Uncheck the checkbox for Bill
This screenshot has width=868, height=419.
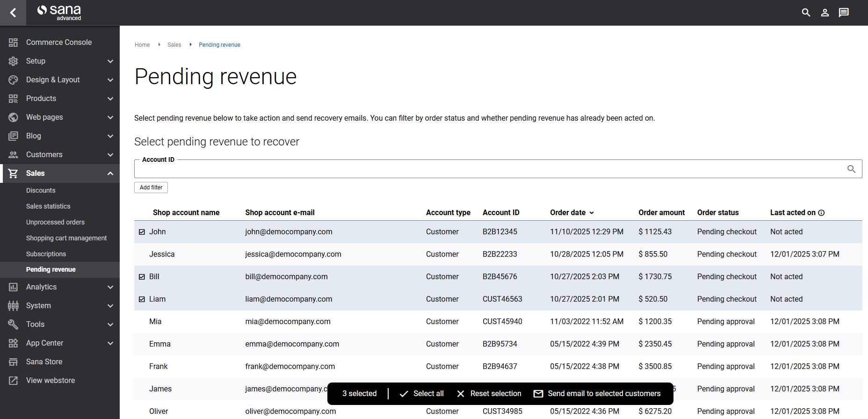pyautogui.click(x=142, y=277)
